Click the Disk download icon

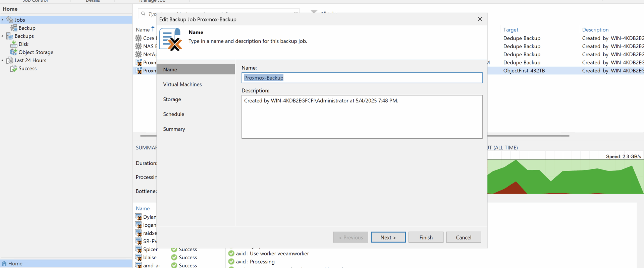(14, 44)
